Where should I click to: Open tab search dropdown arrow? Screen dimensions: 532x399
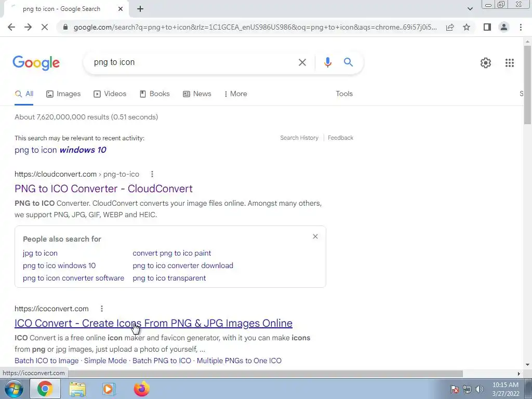point(470,9)
